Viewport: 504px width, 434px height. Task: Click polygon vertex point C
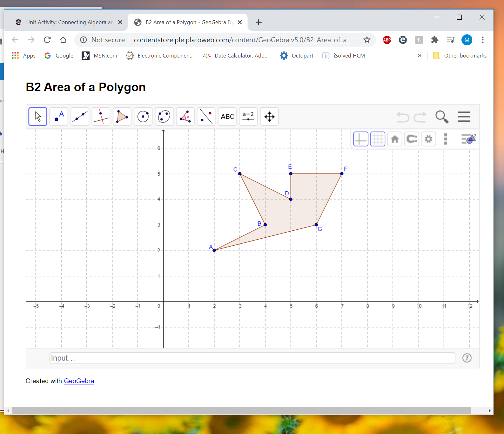click(240, 174)
